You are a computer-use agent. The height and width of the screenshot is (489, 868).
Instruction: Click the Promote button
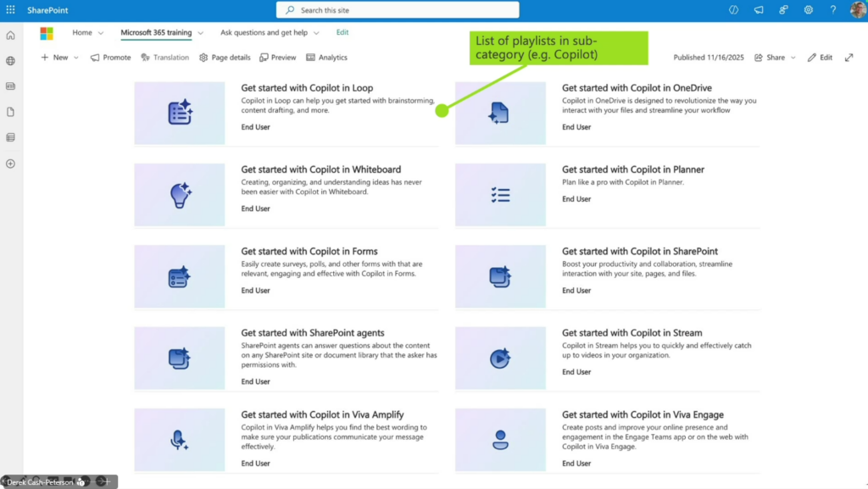[111, 58]
